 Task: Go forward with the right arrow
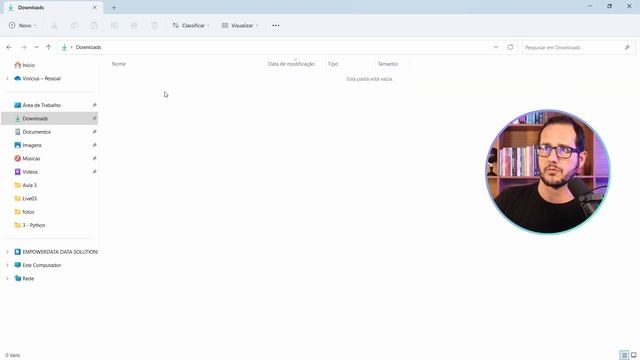tap(24, 47)
